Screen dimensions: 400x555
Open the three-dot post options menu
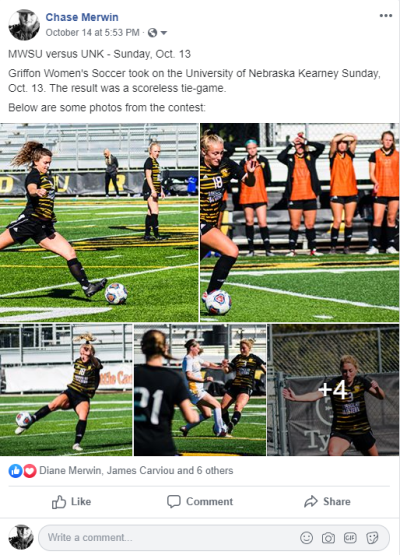pos(385,16)
